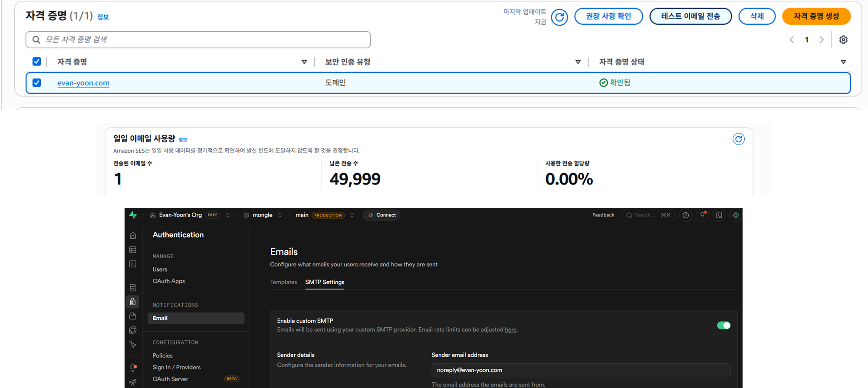
Task: Open the Feedback button
Action: click(x=603, y=215)
